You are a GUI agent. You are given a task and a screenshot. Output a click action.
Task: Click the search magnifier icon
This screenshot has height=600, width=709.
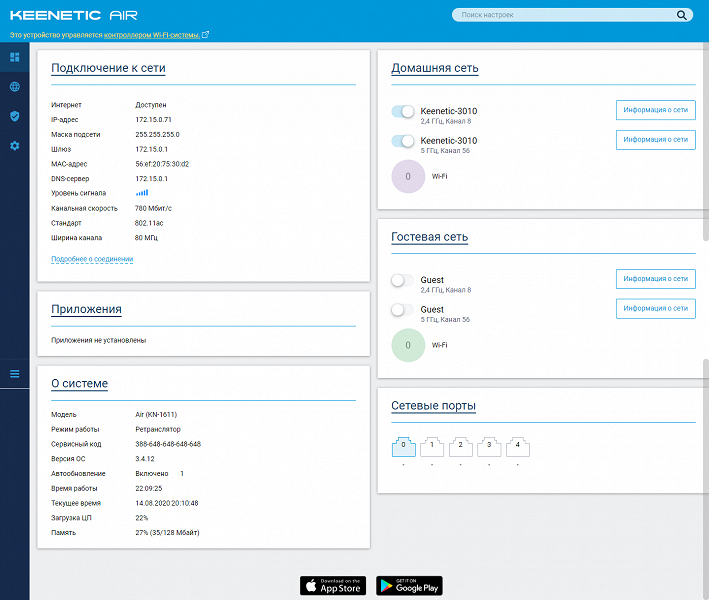pos(681,15)
